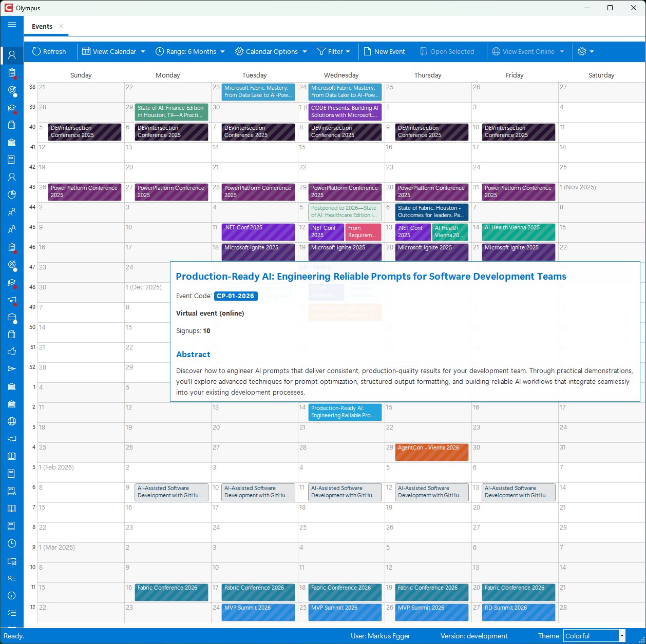This screenshot has height=644, width=646.
Task: Open the info circle sidebar icon
Action: pos(12,596)
